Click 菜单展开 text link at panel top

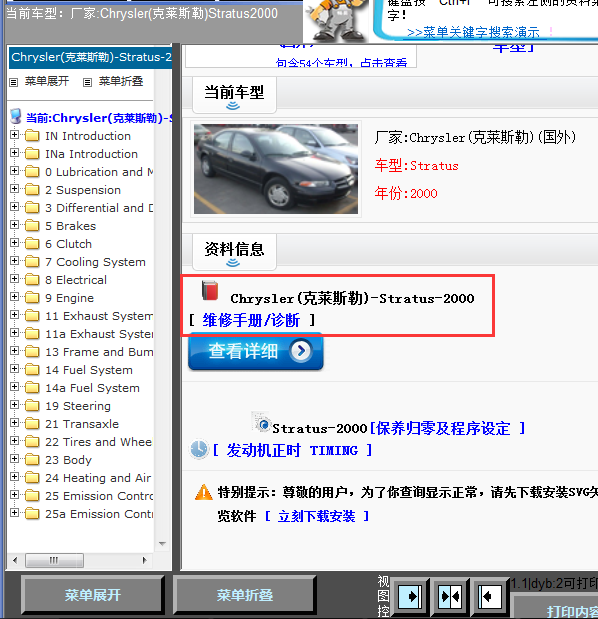(x=47, y=81)
